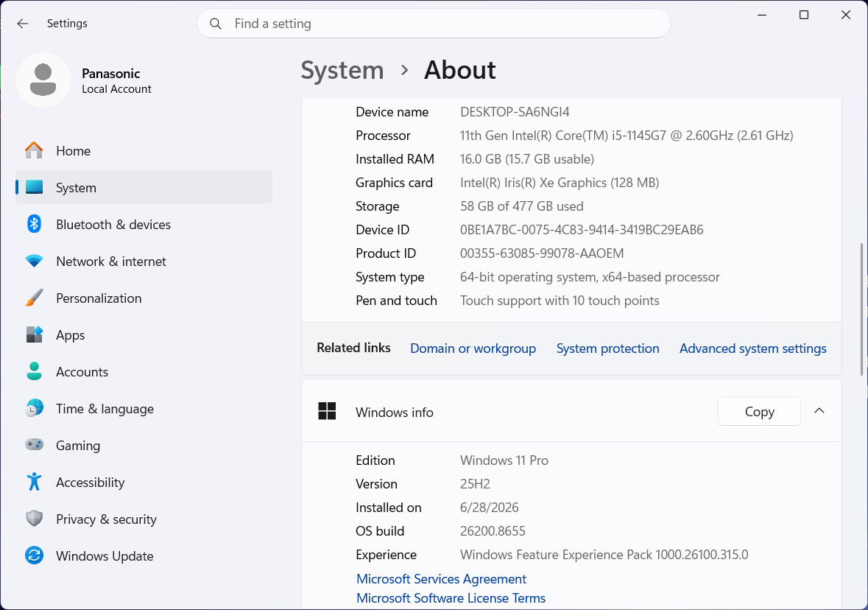The height and width of the screenshot is (610, 868).
Task: Open Microsoft Software License Terms link
Action: point(451,597)
